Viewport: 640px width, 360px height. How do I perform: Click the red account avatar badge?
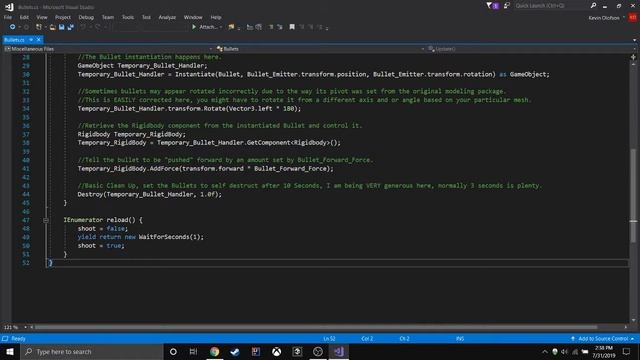tap(633, 18)
